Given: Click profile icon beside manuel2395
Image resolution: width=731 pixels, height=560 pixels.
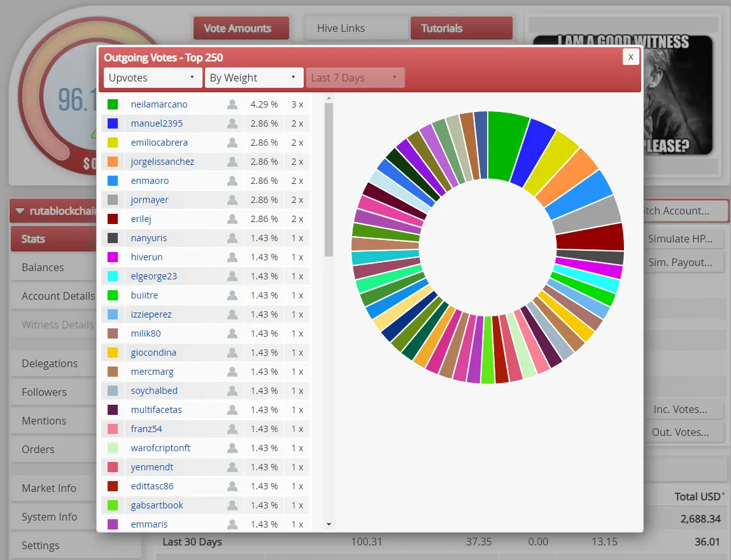Looking at the screenshot, I should pos(232,123).
